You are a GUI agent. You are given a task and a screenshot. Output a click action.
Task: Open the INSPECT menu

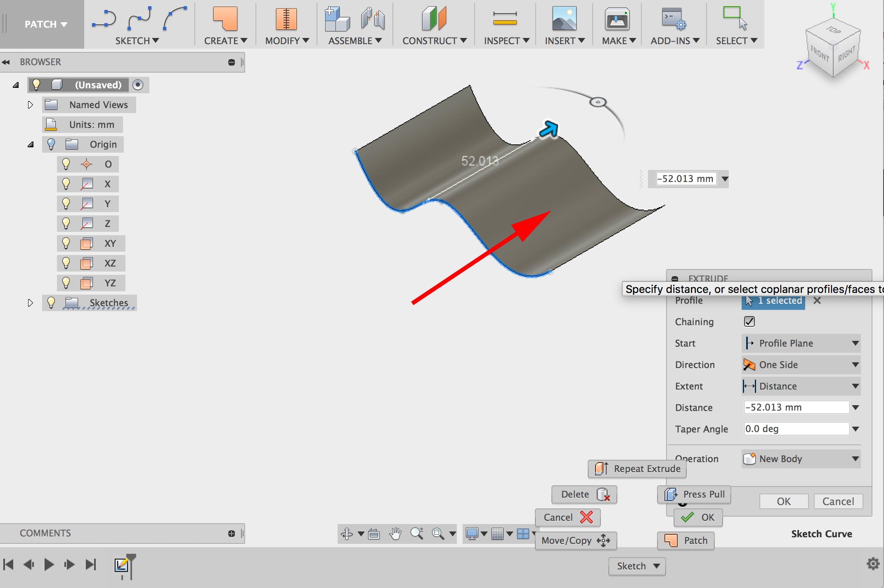pyautogui.click(x=506, y=40)
